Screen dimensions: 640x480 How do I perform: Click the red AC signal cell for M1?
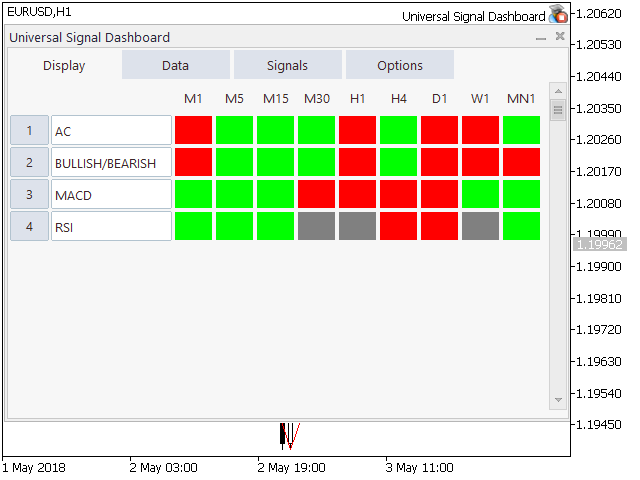click(x=193, y=130)
